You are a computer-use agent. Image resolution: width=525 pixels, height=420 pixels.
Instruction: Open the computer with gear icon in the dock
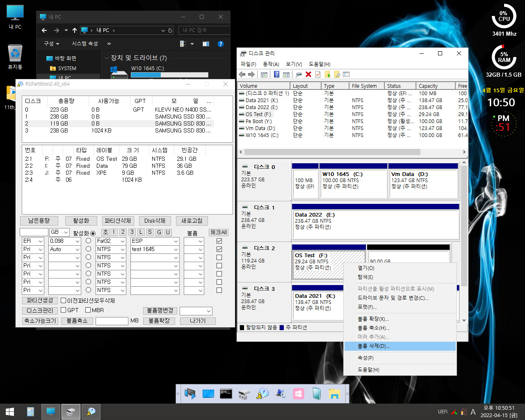(281, 394)
